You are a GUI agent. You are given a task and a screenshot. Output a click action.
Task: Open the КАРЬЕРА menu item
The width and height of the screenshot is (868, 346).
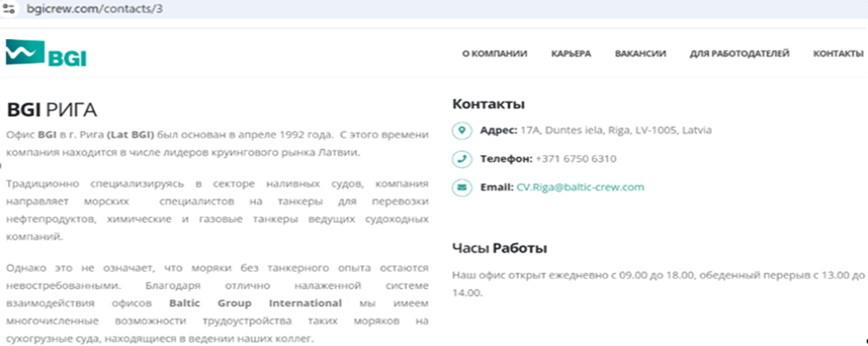click(571, 54)
